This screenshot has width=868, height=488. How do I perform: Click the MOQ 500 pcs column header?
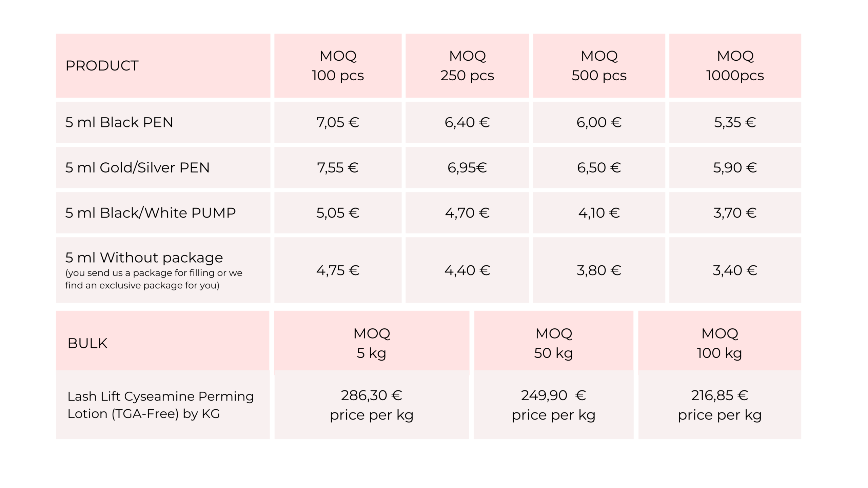(599, 66)
